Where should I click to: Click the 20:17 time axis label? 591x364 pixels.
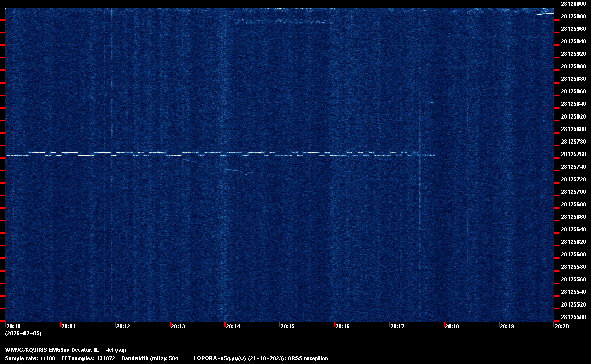click(397, 326)
